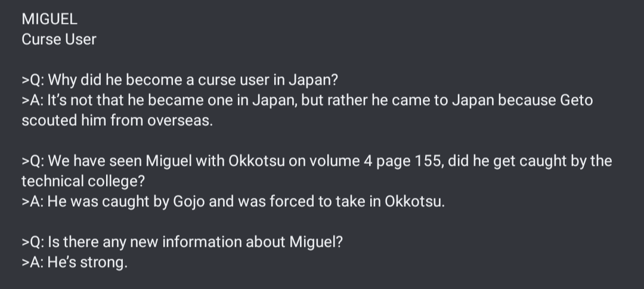Click 'Miguel?' ending the last question
The height and width of the screenshot is (289, 644).
[x=316, y=242]
